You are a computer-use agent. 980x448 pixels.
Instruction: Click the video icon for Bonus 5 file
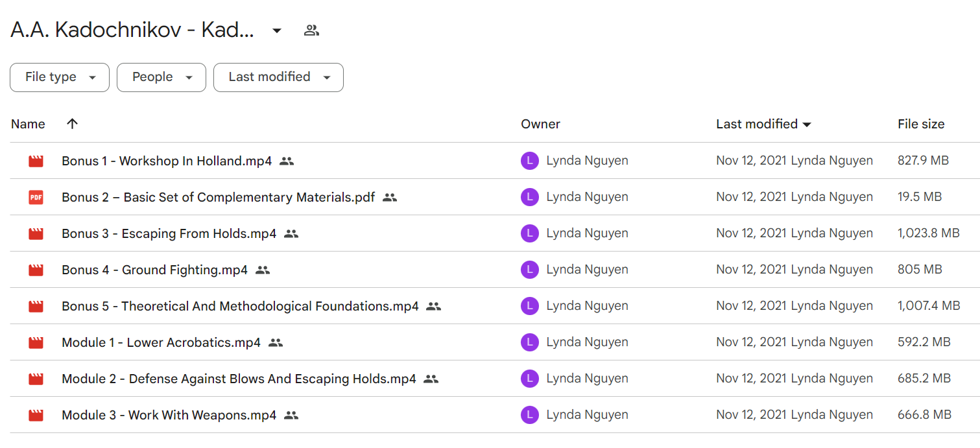pyautogui.click(x=36, y=307)
